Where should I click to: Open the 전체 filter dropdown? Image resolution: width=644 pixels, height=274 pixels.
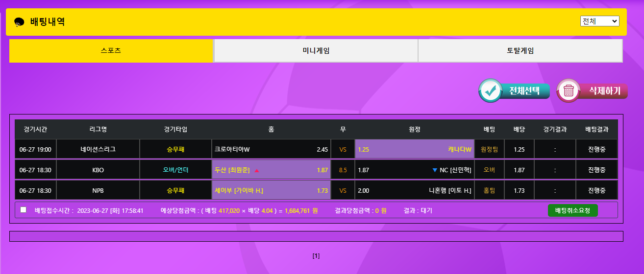pos(599,21)
